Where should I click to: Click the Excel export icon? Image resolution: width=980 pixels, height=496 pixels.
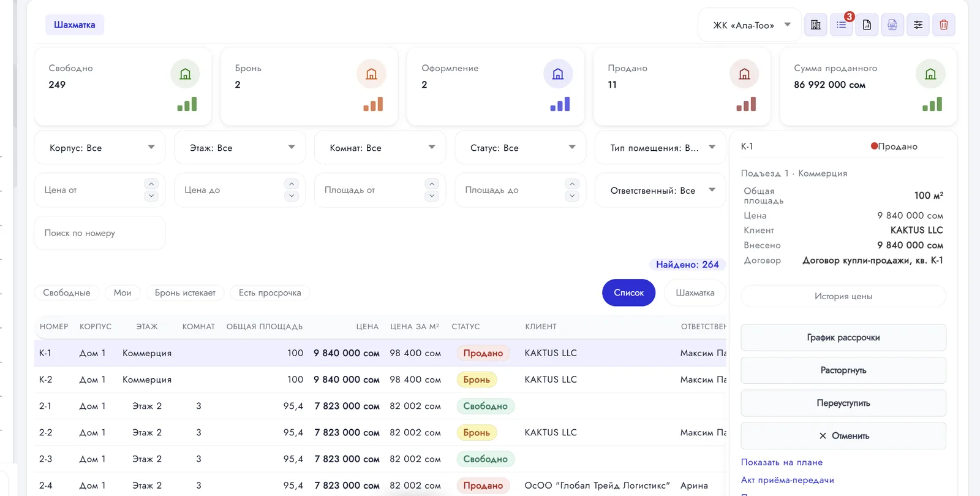pos(892,25)
